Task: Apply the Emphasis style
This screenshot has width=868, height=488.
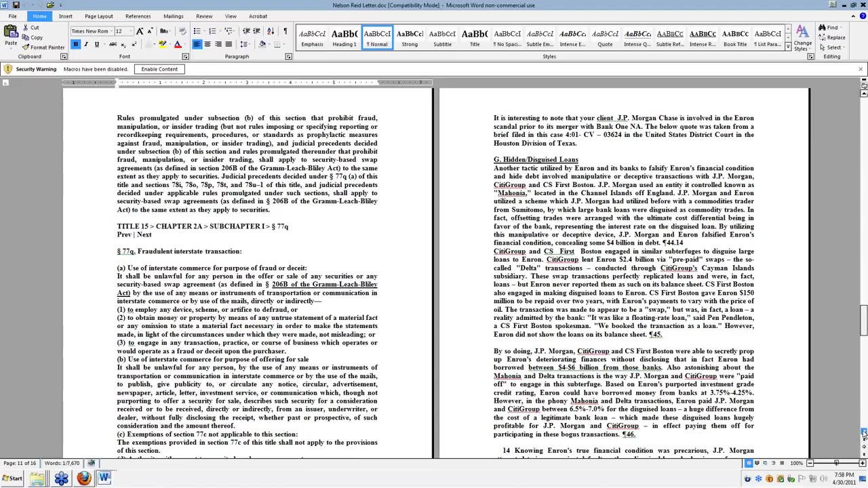Action: click(x=312, y=37)
